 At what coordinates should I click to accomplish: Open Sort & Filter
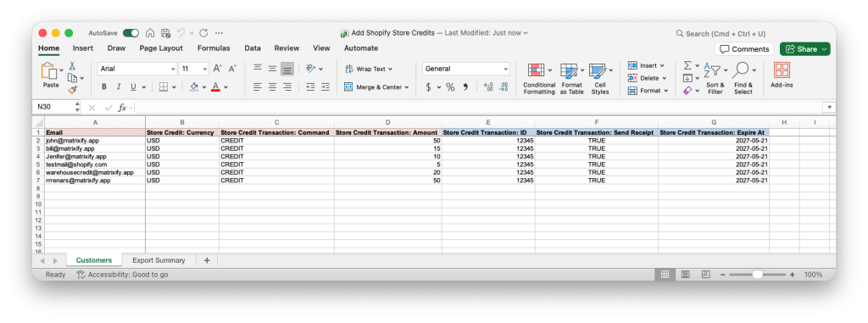click(x=715, y=79)
